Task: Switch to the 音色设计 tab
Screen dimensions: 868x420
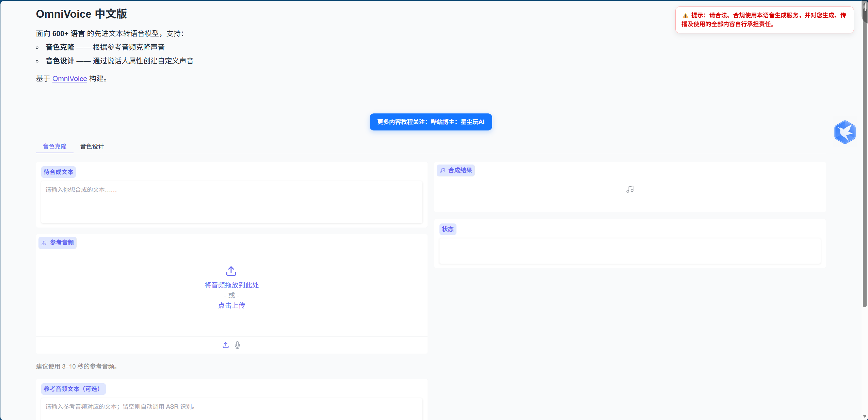Action: point(92,146)
